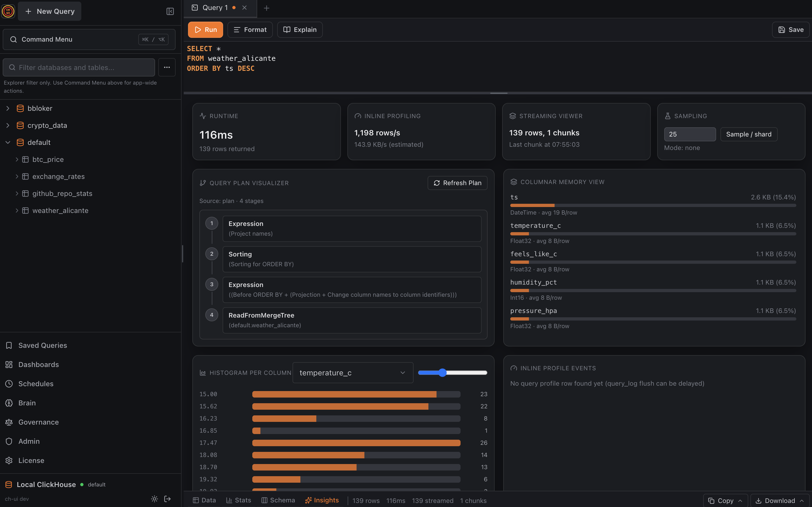
Task: Open the explorer options ellipsis menu
Action: point(167,67)
